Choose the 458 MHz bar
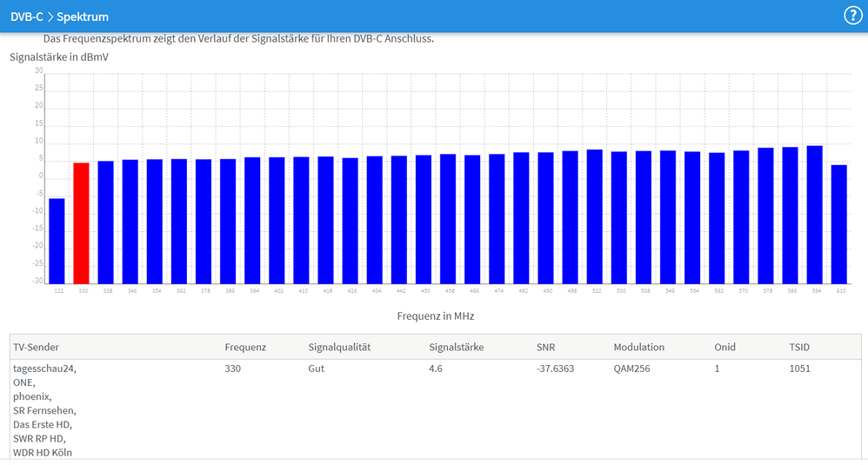Image resolution: width=868 pixels, height=465 pixels. pos(448,219)
